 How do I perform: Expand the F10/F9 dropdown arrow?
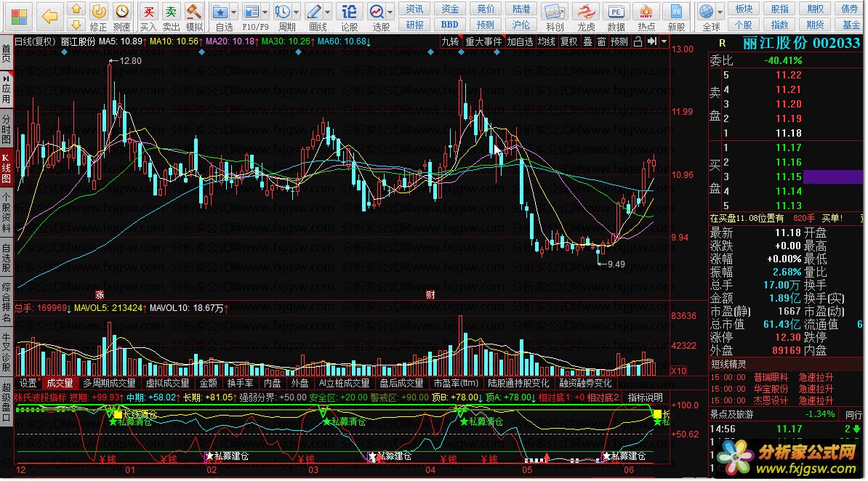pos(265,12)
